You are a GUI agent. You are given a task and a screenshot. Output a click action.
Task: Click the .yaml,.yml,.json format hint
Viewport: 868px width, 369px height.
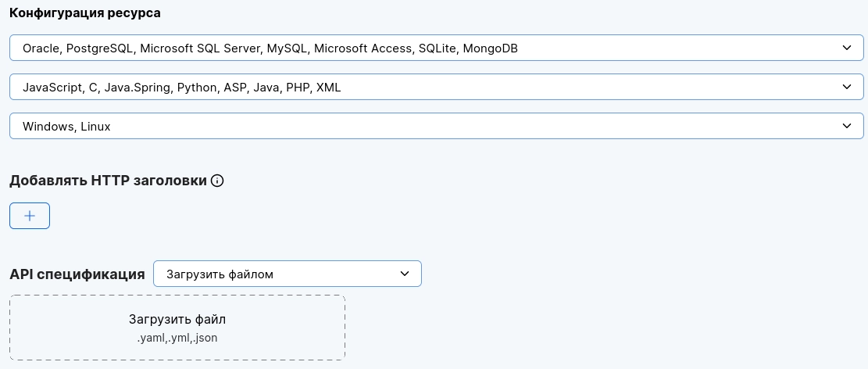(x=177, y=338)
